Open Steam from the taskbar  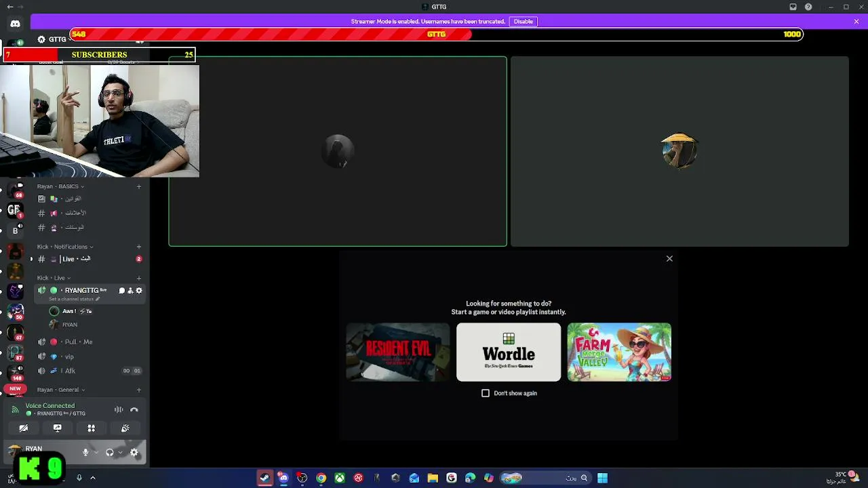[x=264, y=478]
